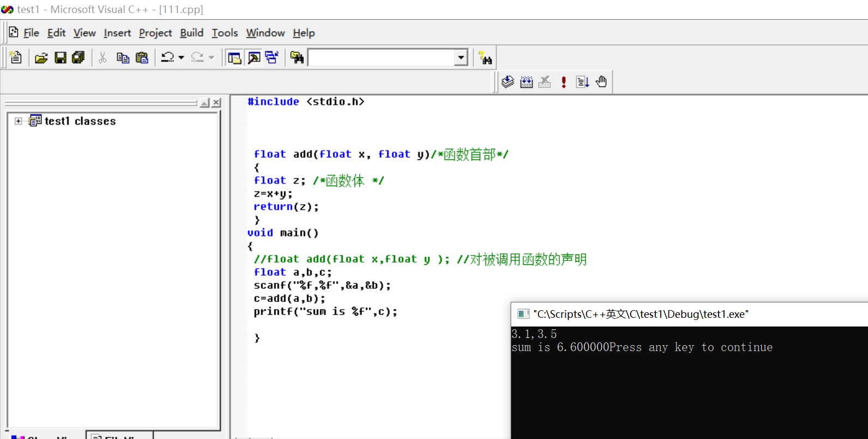Open the Edit menu

coord(56,33)
